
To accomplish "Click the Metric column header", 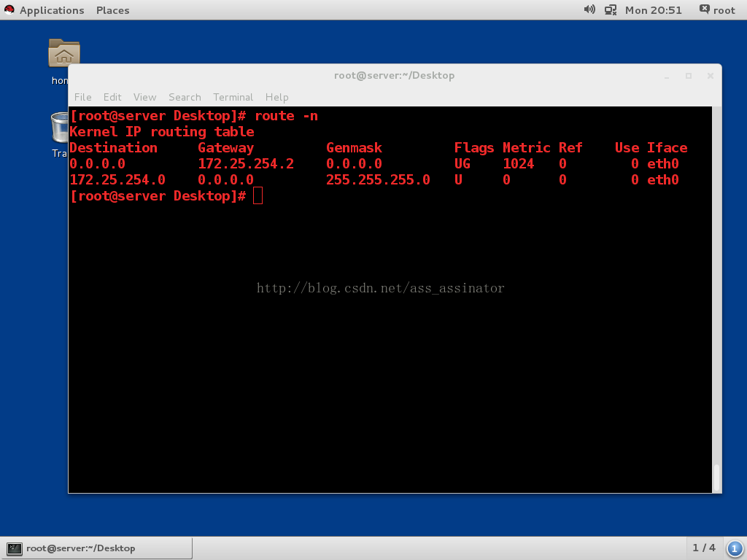I will tap(527, 147).
